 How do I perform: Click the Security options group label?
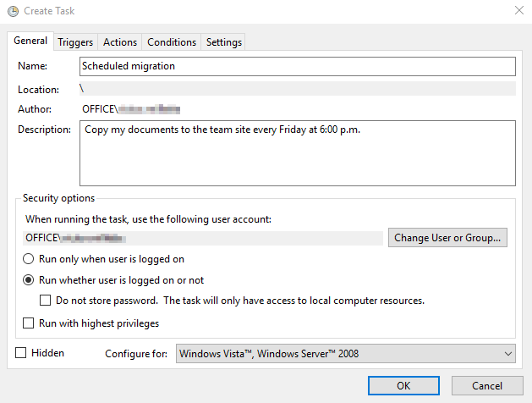click(58, 198)
